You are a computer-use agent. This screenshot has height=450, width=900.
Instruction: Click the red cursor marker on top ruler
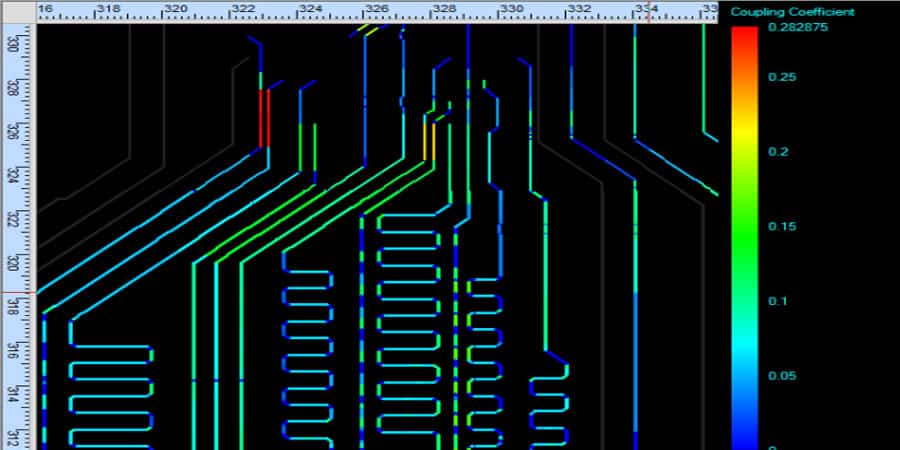click(646, 11)
